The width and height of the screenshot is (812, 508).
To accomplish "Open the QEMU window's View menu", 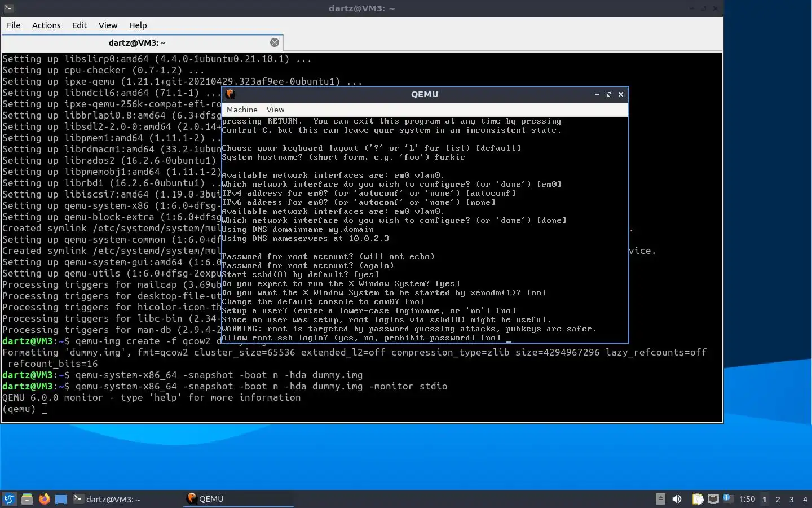I will 275,110.
